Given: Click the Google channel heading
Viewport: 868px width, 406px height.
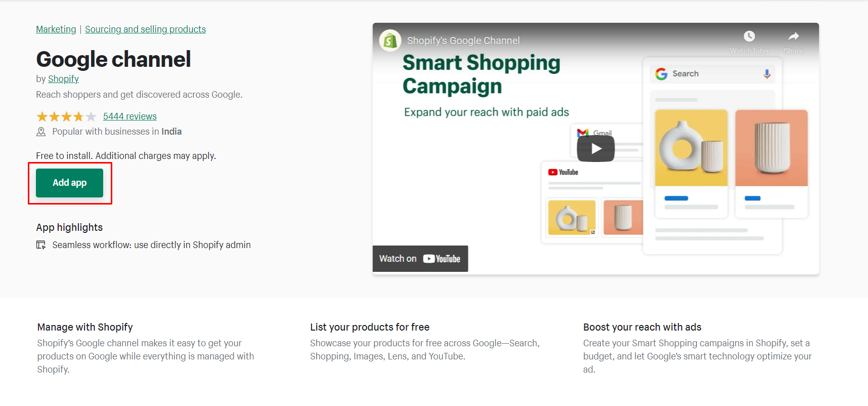Looking at the screenshot, I should click(x=114, y=59).
